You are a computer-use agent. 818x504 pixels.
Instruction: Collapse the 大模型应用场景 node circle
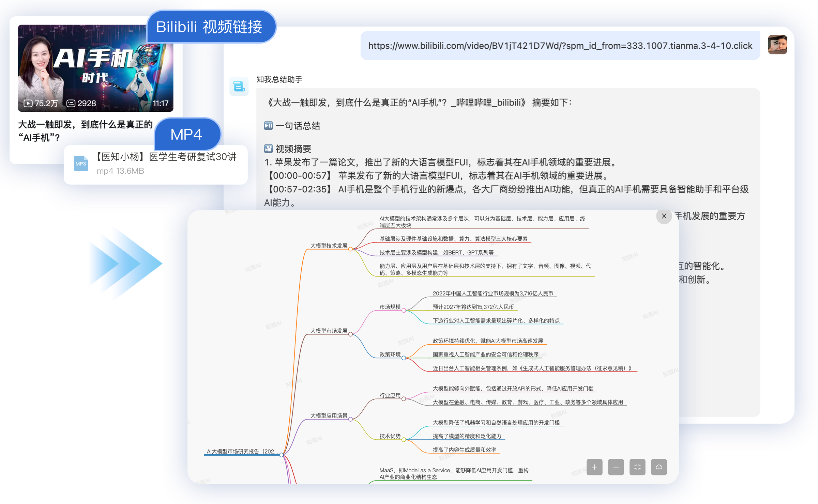(x=350, y=419)
